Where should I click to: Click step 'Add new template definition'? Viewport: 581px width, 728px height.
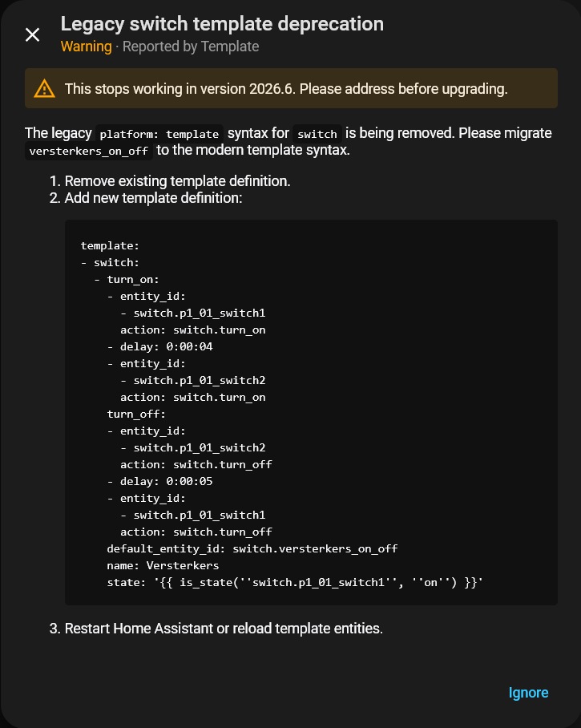pos(153,197)
